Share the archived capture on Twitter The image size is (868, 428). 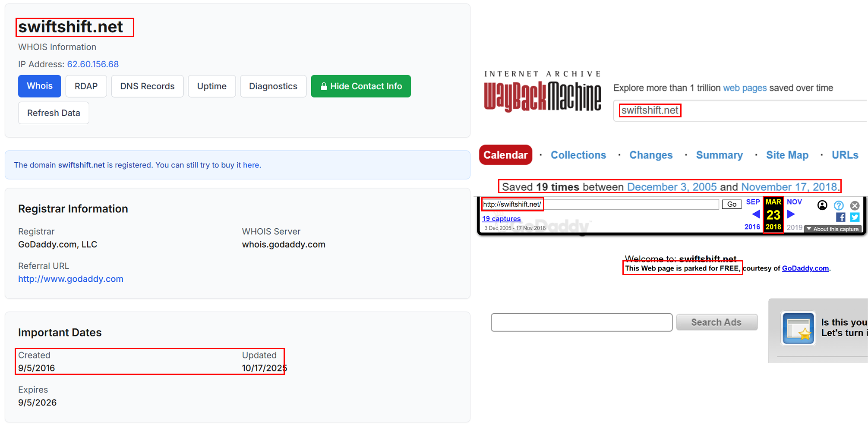point(855,217)
